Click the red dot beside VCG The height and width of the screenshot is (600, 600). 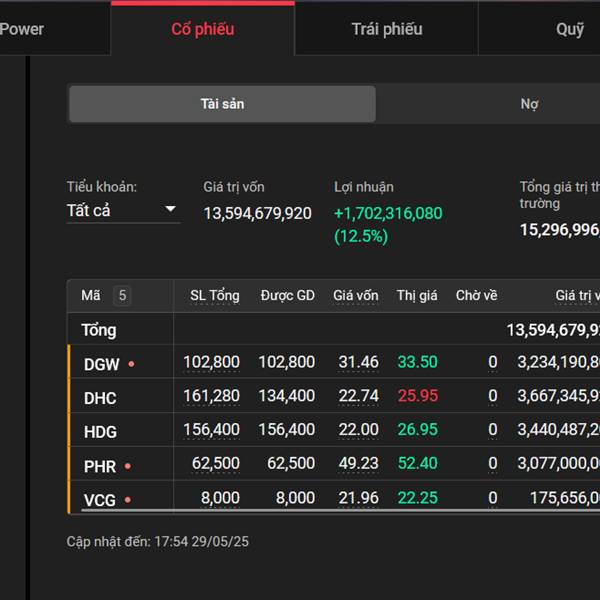coord(128,500)
